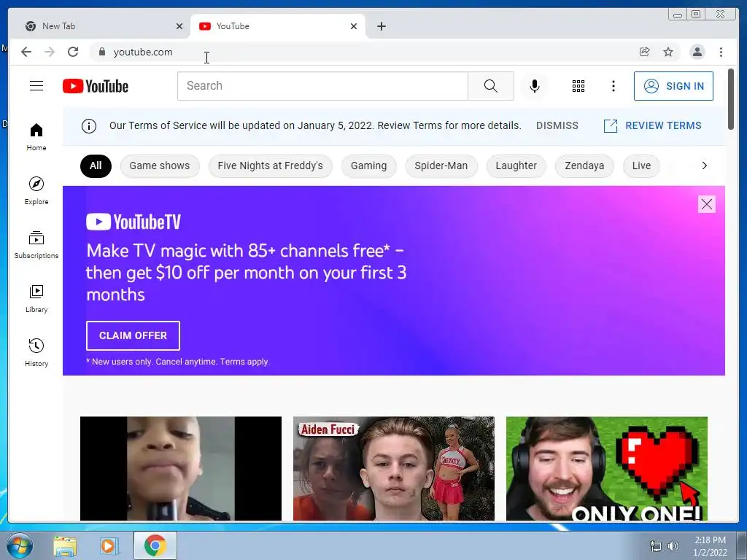Viewport: 747px width, 560px height.
Task: Select the Live chip
Action: [641, 166]
